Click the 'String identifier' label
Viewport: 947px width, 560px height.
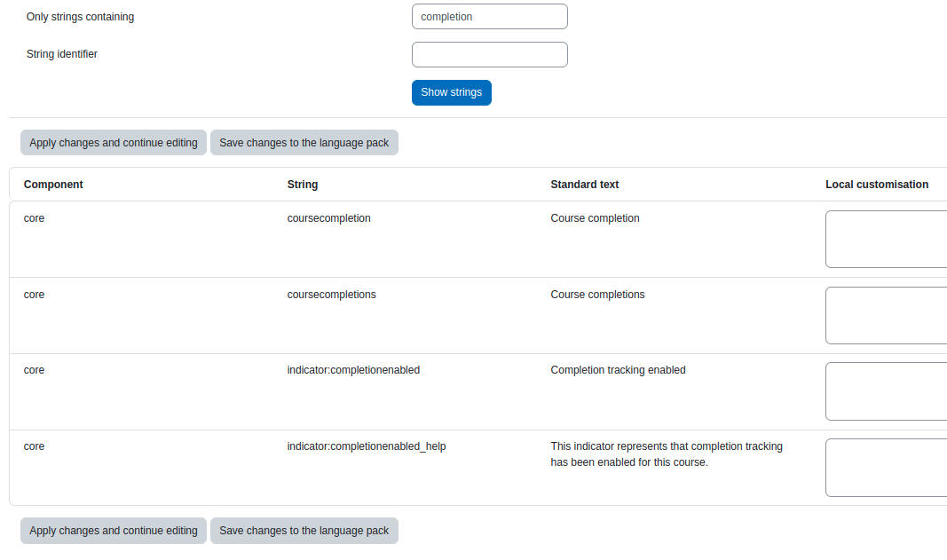pyautogui.click(x=61, y=54)
